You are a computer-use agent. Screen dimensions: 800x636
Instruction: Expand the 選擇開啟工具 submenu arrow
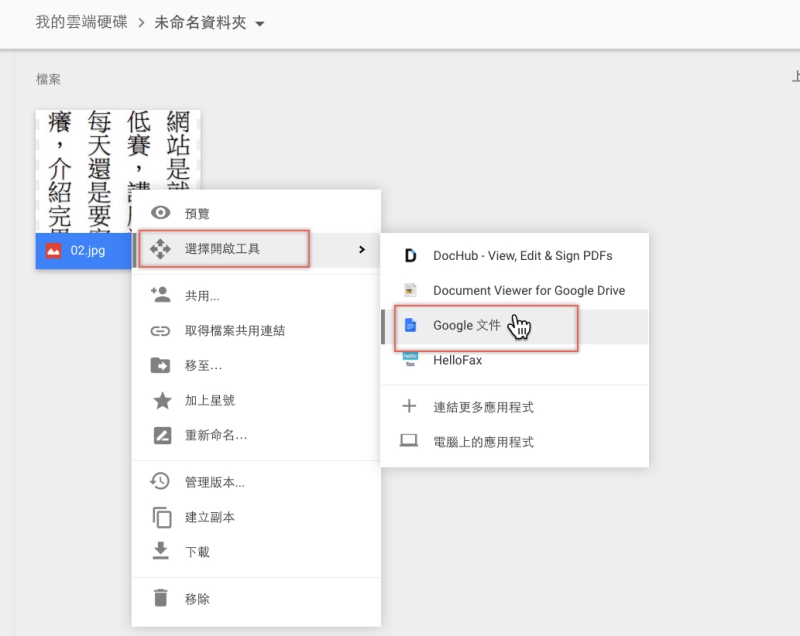point(362,249)
